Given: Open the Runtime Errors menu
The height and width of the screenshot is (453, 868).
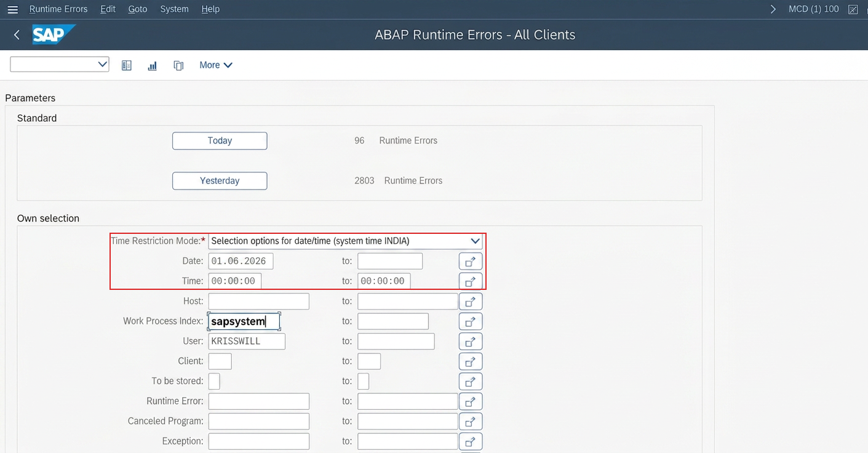Looking at the screenshot, I should pyautogui.click(x=58, y=9).
